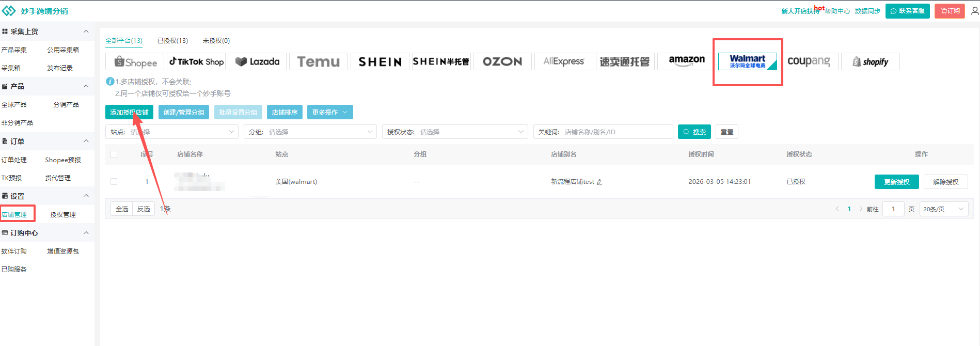Click the 联系客服 button
The height and width of the screenshot is (346, 980).
[x=908, y=11]
